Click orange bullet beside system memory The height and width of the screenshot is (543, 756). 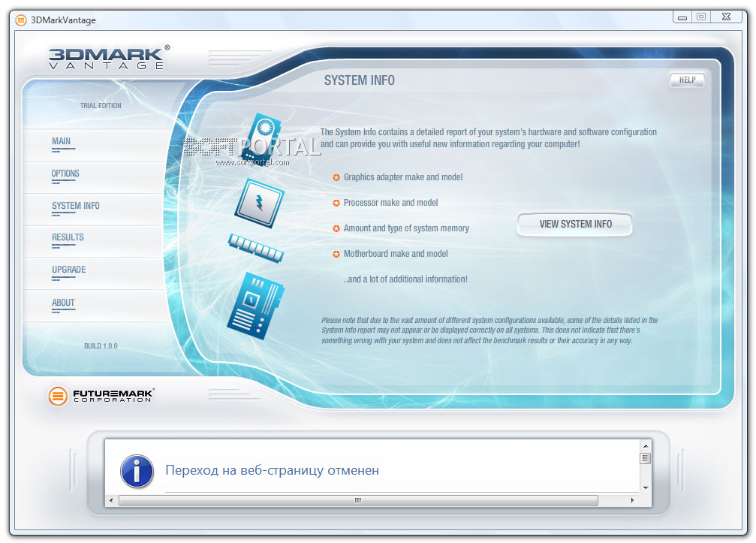click(x=336, y=228)
